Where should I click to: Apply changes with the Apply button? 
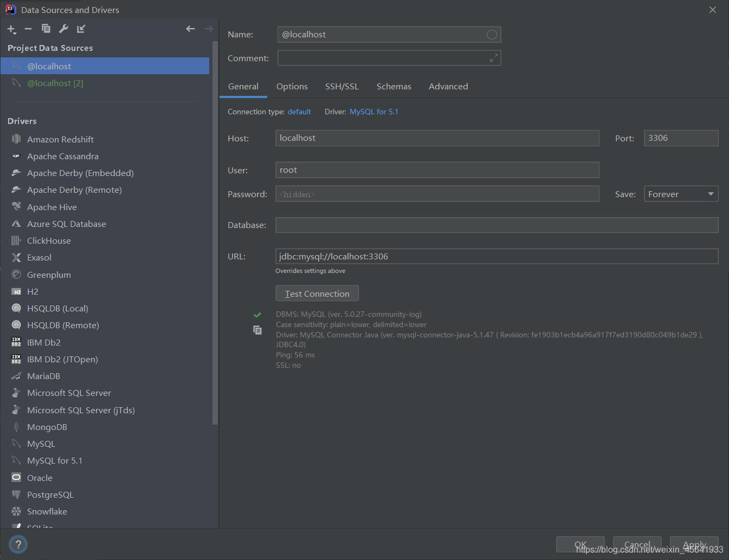pyautogui.click(x=694, y=544)
